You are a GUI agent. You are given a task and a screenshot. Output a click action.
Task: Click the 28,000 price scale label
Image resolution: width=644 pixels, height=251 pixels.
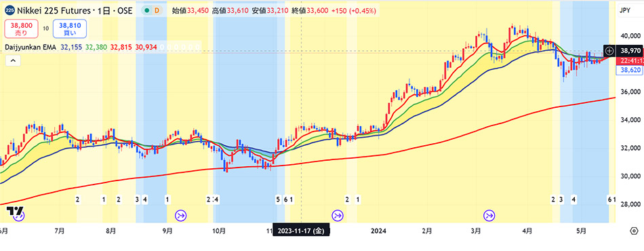(630, 205)
